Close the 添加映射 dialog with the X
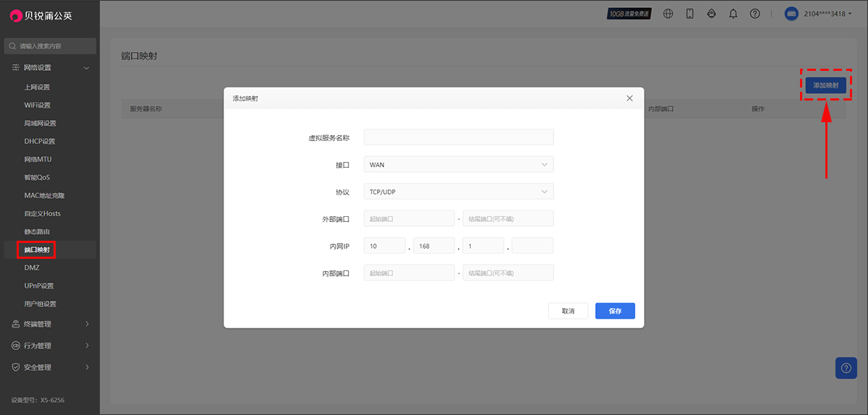This screenshot has width=868, height=415. 629,98
